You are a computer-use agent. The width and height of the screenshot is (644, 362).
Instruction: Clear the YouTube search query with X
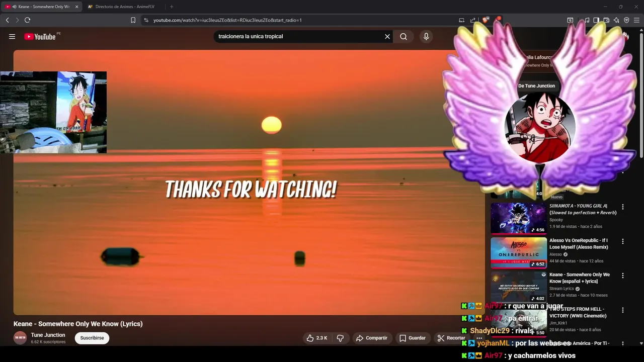tap(387, 36)
